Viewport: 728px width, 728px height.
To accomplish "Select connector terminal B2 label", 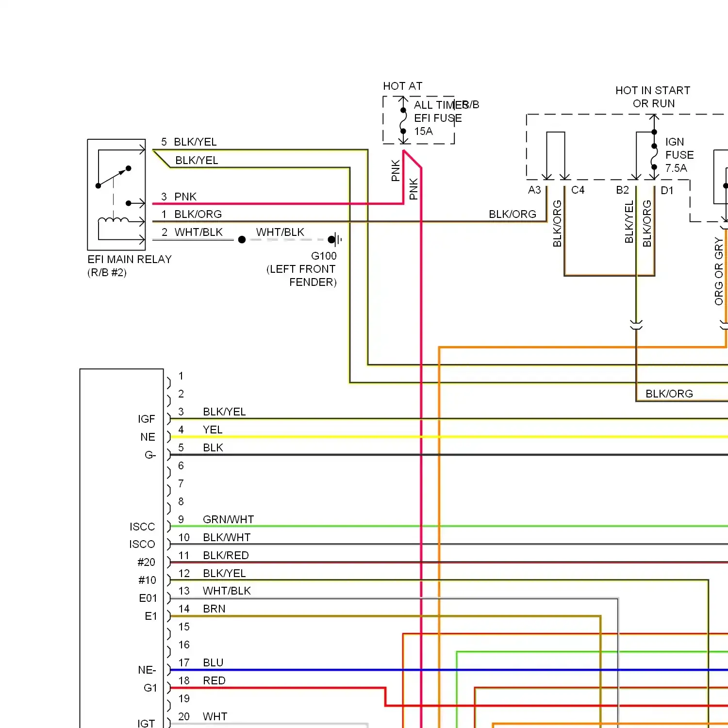I will coord(623,190).
